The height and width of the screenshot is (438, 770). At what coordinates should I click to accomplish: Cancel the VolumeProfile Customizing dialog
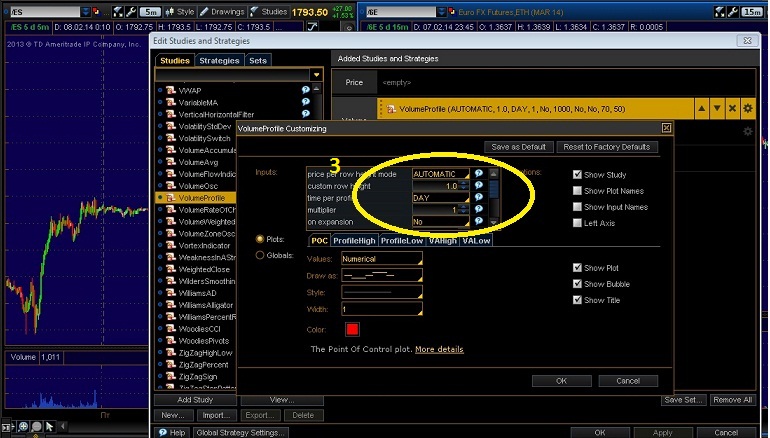coord(628,381)
